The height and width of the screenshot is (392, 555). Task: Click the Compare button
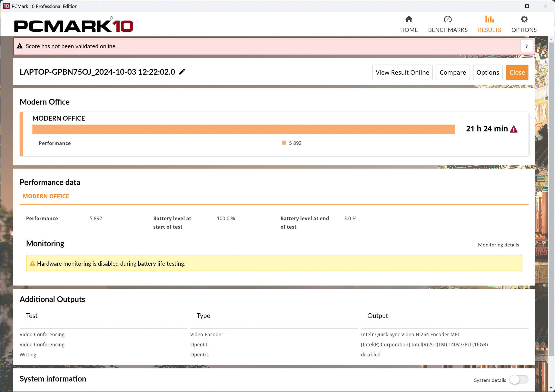(x=453, y=72)
